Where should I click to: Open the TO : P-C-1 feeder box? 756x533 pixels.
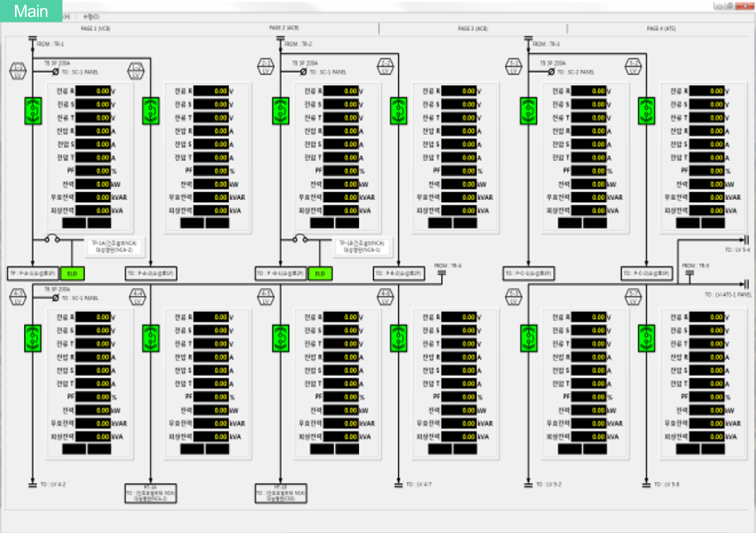529,273
